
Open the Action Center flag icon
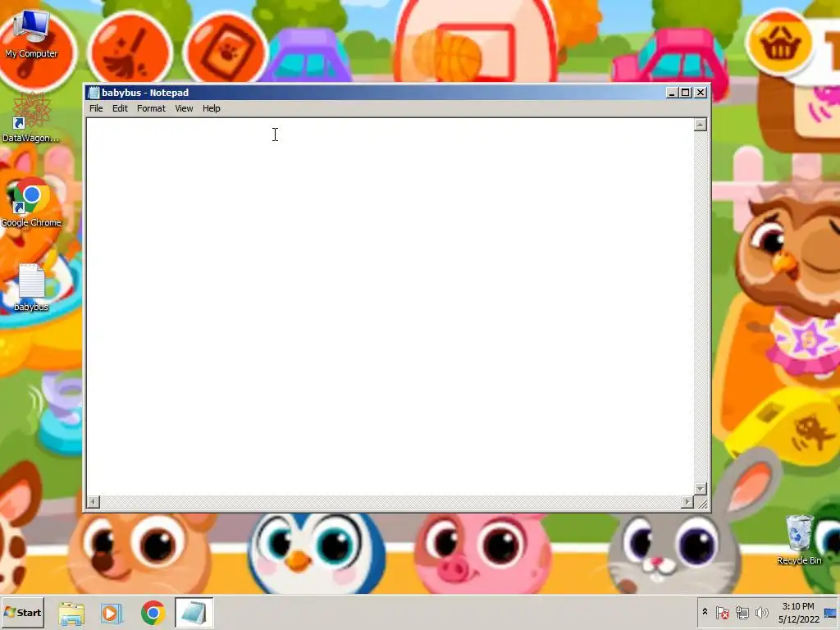pos(722,612)
